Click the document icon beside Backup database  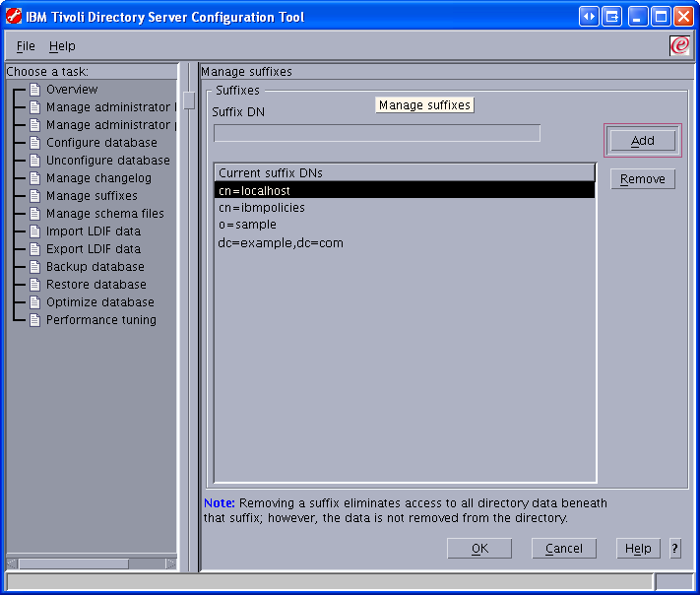(34, 267)
